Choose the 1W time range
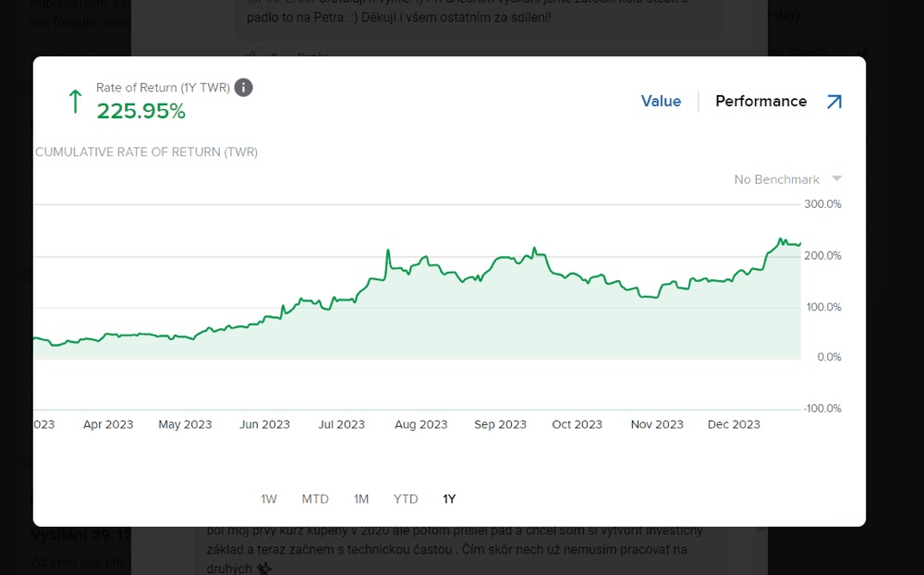The image size is (924, 575). click(x=269, y=499)
